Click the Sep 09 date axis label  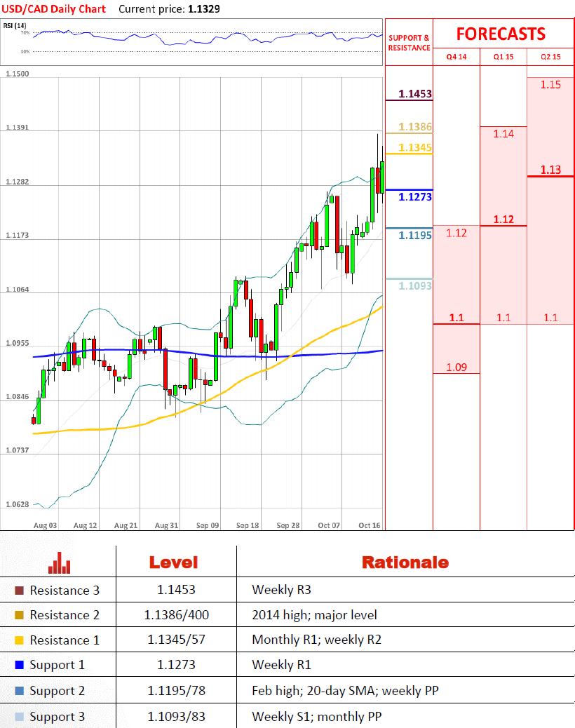click(x=208, y=525)
